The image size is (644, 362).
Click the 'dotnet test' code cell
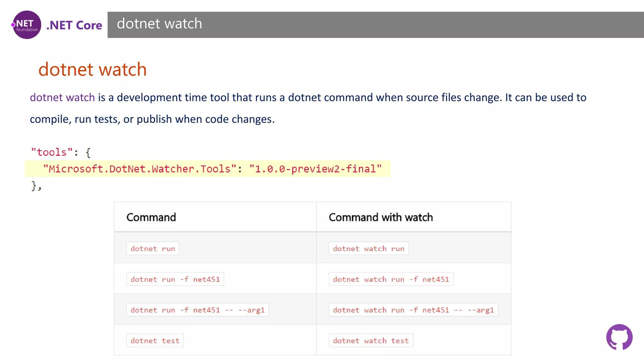(x=155, y=341)
